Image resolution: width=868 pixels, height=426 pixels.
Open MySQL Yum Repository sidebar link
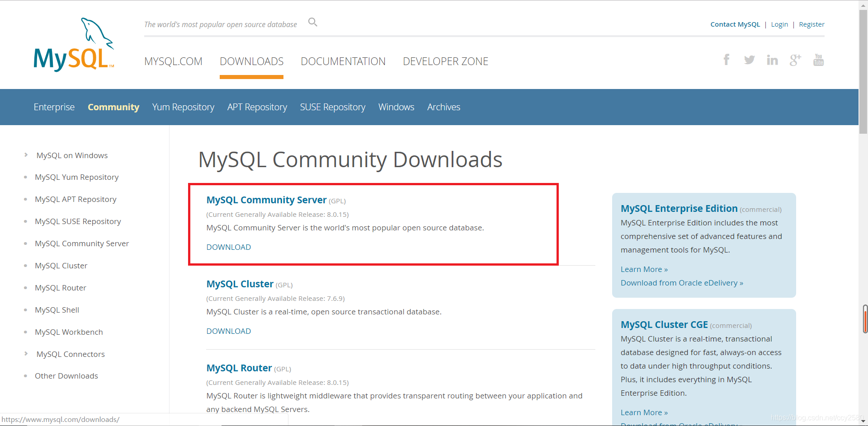[77, 177]
